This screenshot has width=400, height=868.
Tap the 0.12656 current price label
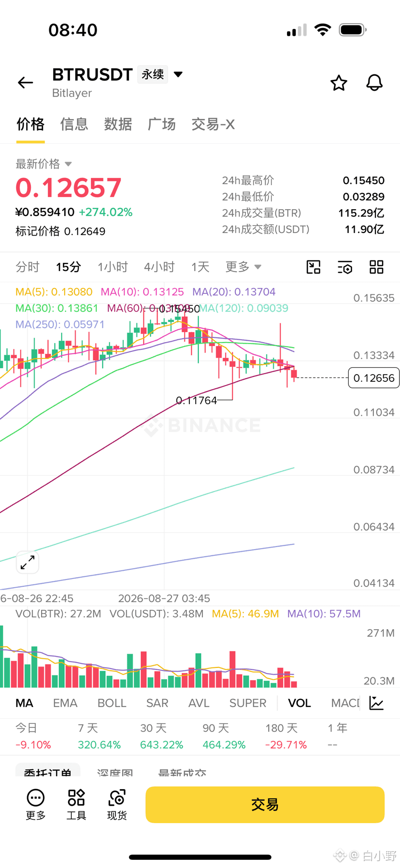coord(374,378)
